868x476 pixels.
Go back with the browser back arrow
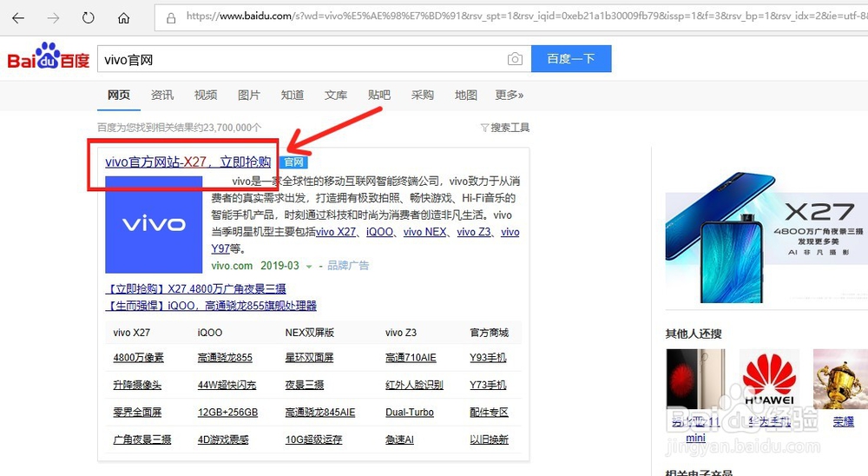pyautogui.click(x=18, y=18)
